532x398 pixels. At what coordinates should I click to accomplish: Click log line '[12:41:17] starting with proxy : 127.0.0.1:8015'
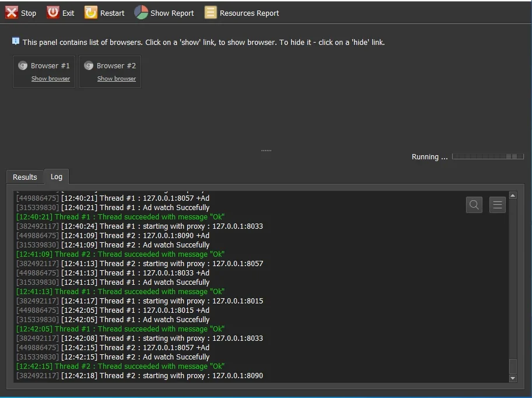139,301
